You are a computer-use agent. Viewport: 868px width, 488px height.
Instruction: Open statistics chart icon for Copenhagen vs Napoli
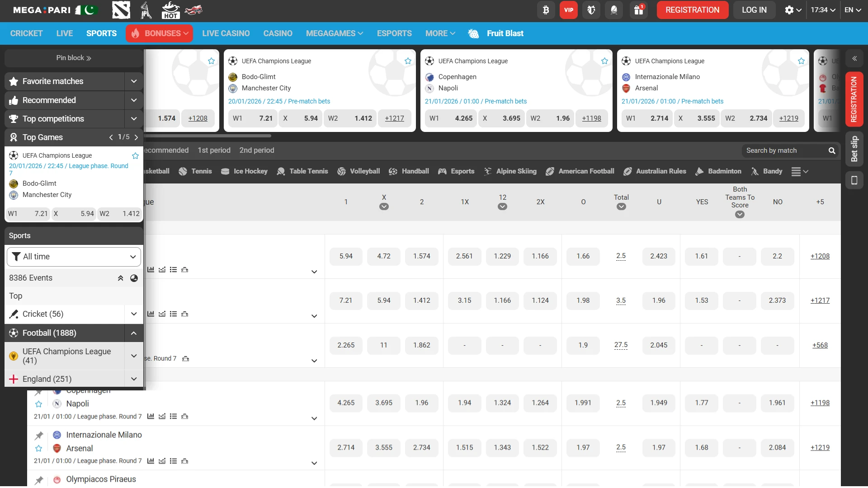[151, 417]
